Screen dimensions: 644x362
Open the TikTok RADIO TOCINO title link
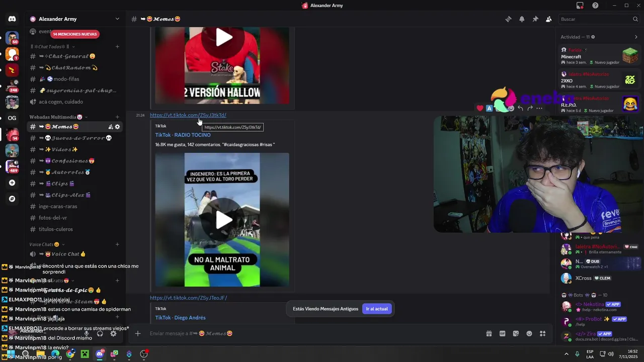pos(183,135)
